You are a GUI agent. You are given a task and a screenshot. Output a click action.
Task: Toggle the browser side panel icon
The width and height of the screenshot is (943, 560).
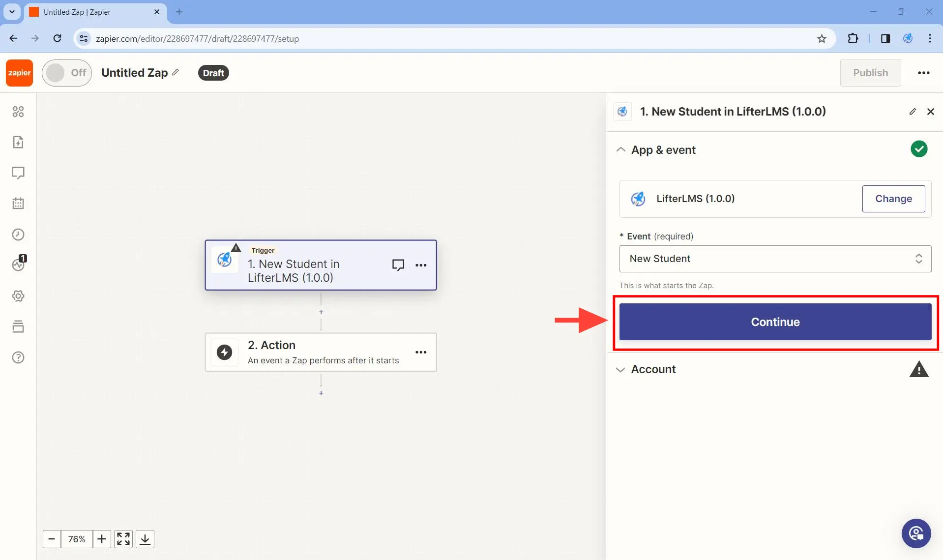click(885, 38)
